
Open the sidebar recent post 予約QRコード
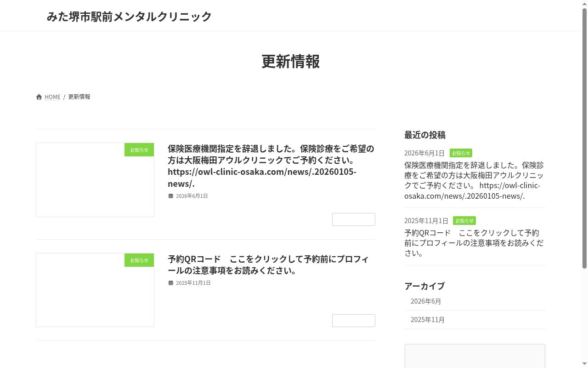click(x=474, y=243)
